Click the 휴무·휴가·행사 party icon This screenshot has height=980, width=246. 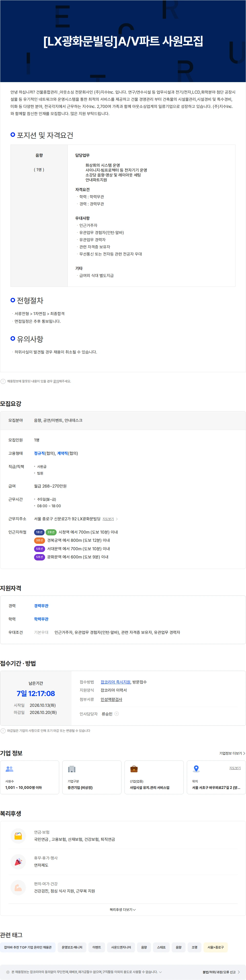point(18,862)
